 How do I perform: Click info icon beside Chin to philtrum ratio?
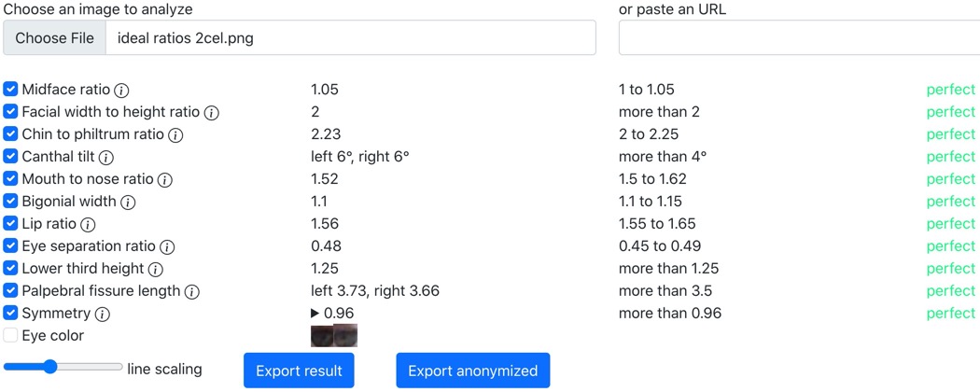coord(175,135)
